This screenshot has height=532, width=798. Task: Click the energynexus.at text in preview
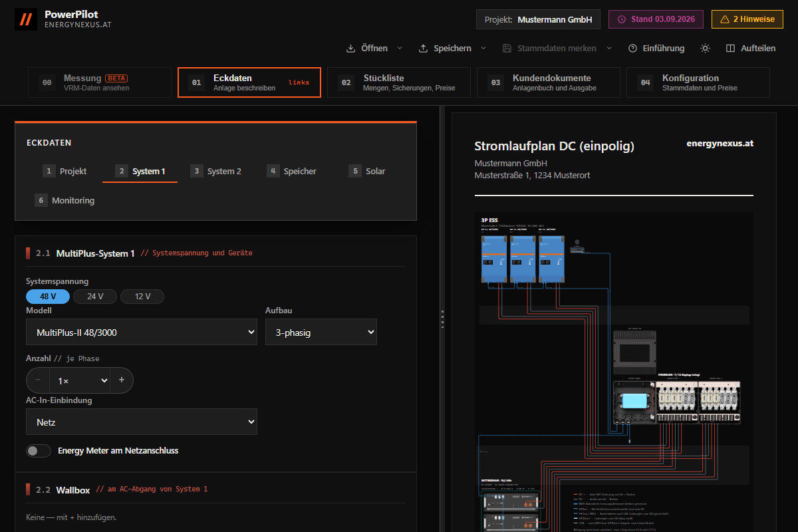tap(720, 143)
